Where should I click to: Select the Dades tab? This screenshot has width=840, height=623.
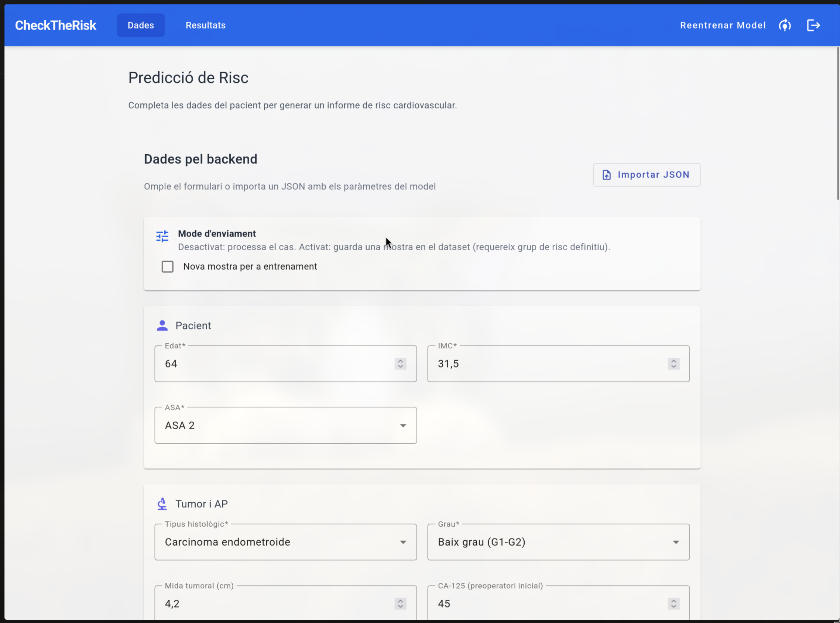(x=141, y=25)
